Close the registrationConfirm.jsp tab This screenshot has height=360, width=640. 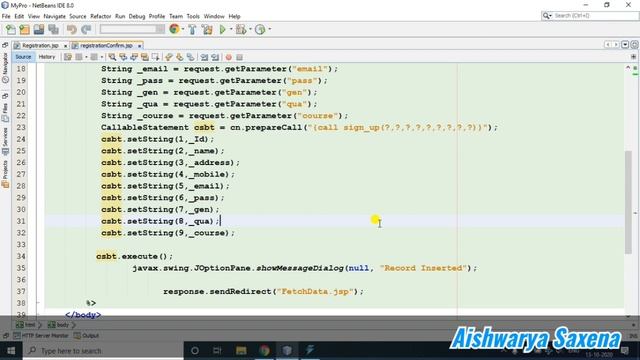pos(139,46)
